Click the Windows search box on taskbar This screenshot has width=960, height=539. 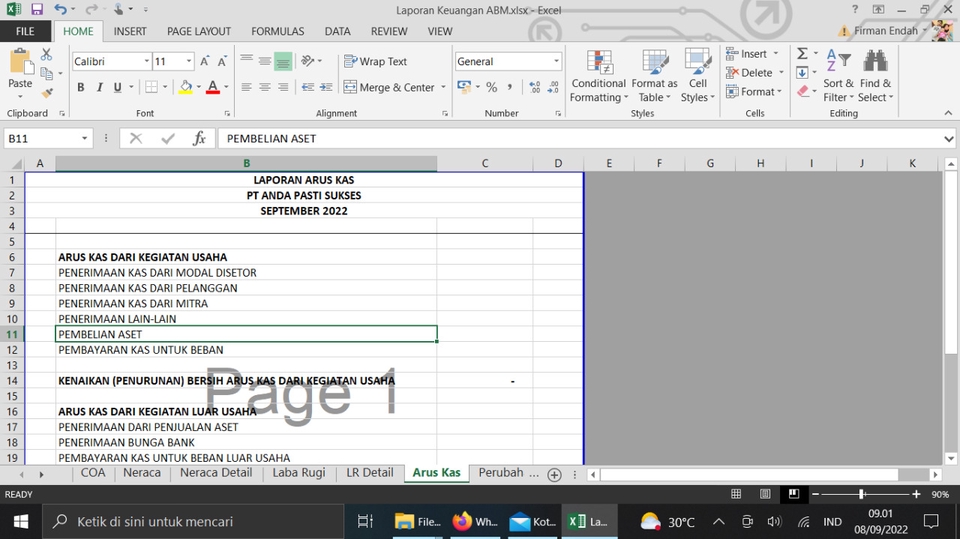193,522
